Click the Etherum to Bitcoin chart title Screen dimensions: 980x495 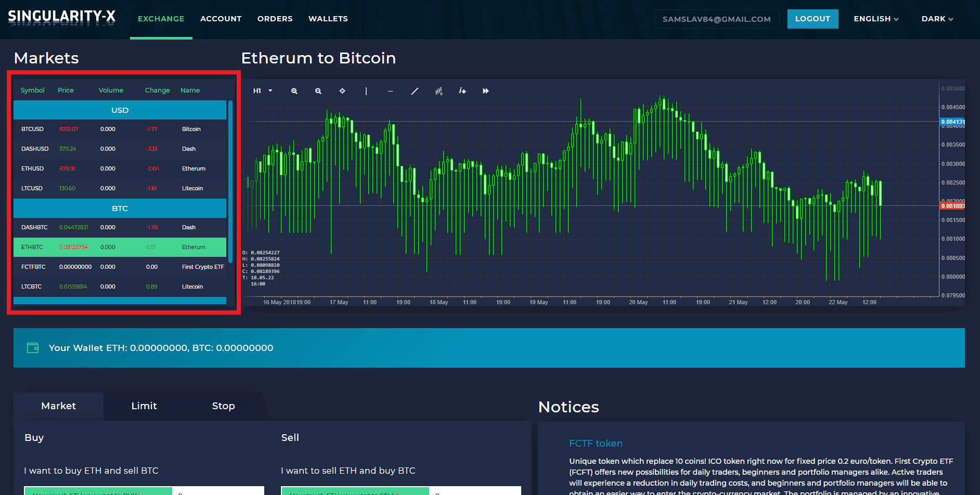click(x=318, y=58)
